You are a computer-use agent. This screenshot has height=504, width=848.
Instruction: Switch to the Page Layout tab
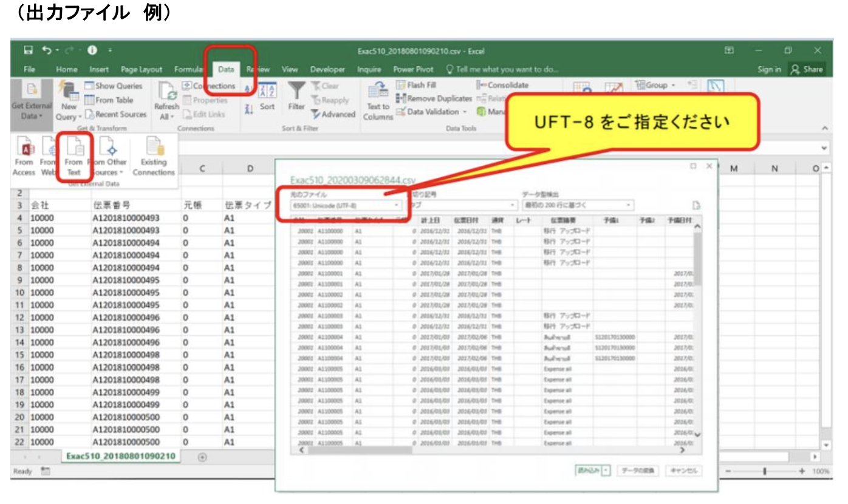[142, 69]
